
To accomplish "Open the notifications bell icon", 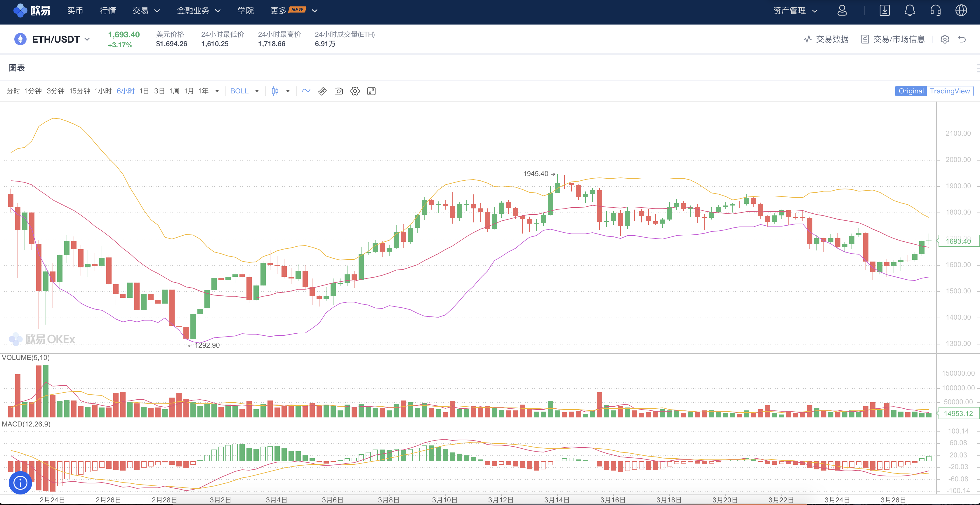I will [x=909, y=11].
